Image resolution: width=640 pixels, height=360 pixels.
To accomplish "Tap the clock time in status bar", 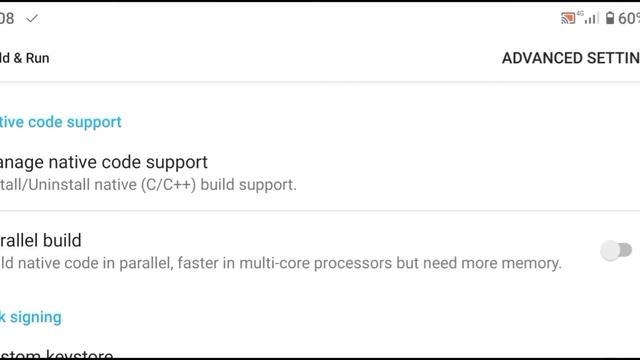I will click(7, 19).
